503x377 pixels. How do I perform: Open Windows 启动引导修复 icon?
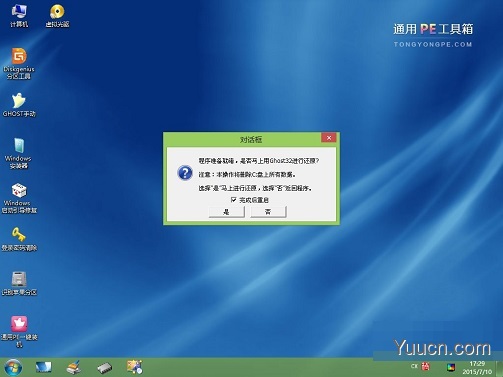pyautogui.click(x=19, y=198)
